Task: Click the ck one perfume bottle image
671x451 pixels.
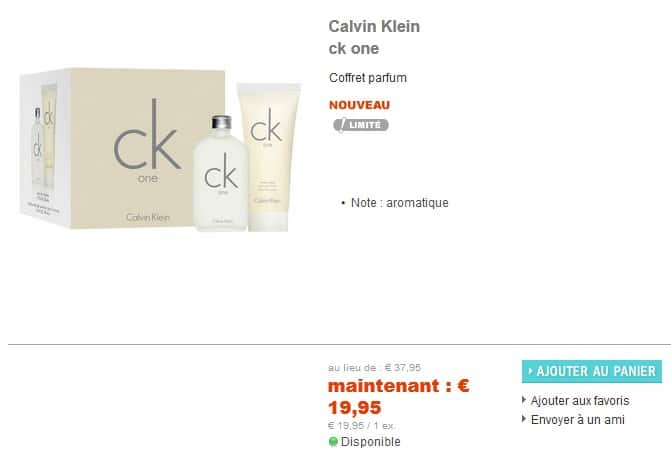Action: [x=220, y=173]
